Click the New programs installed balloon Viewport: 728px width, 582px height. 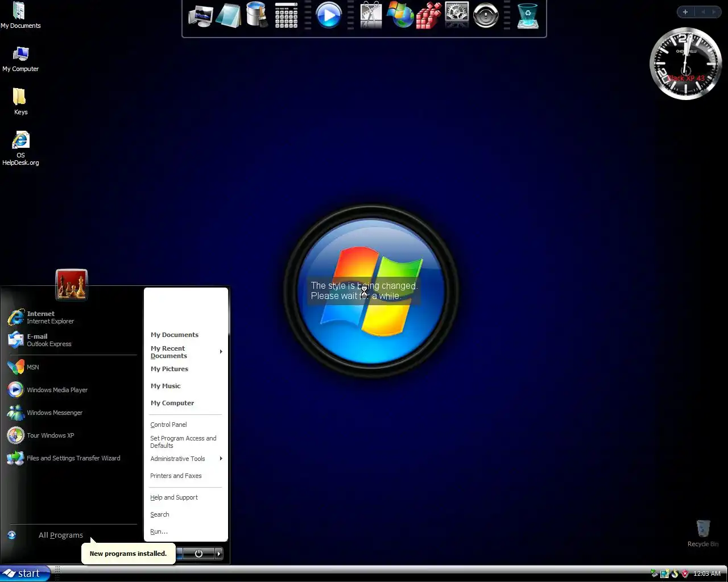point(128,553)
